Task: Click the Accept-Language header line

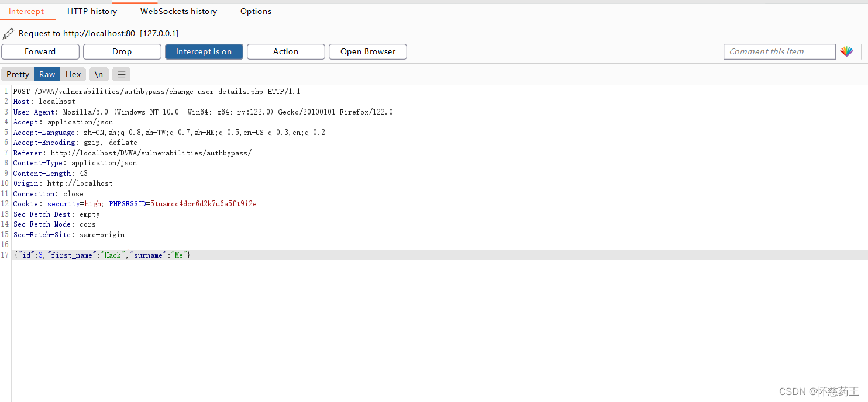Action: point(169,133)
